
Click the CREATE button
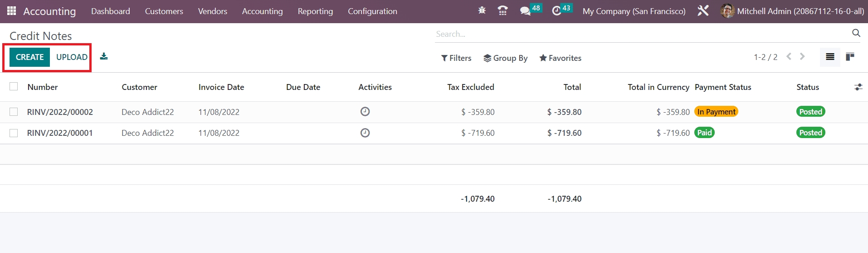tap(29, 57)
